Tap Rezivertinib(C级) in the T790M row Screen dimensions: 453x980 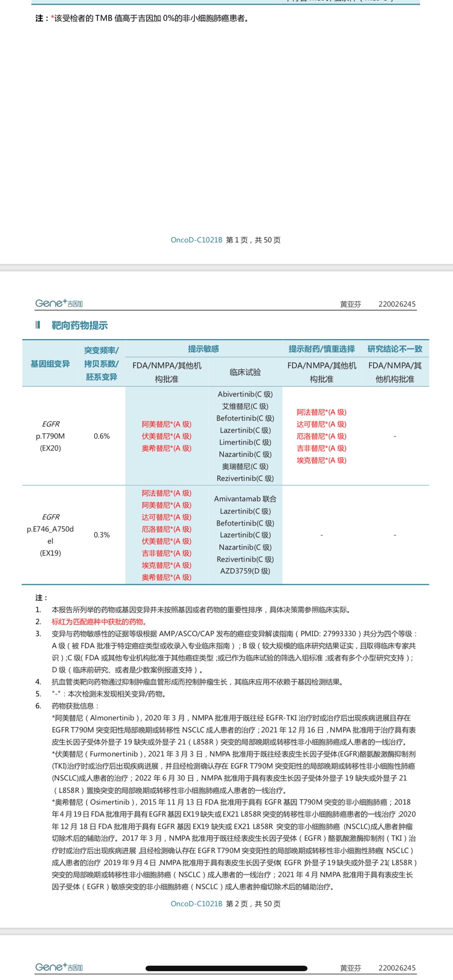point(245,478)
